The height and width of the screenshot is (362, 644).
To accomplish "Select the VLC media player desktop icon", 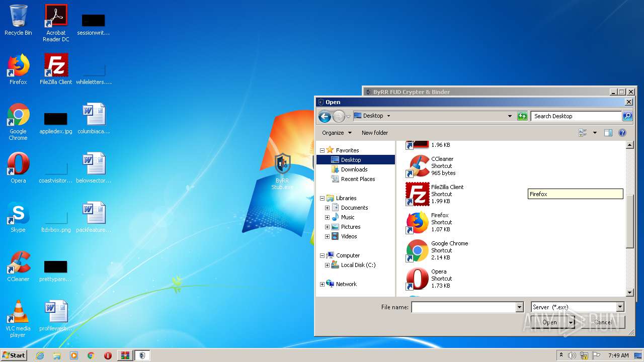I will (x=18, y=319).
